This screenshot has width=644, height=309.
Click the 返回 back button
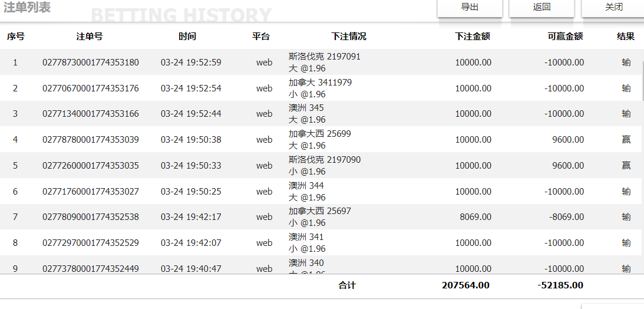pyautogui.click(x=541, y=8)
